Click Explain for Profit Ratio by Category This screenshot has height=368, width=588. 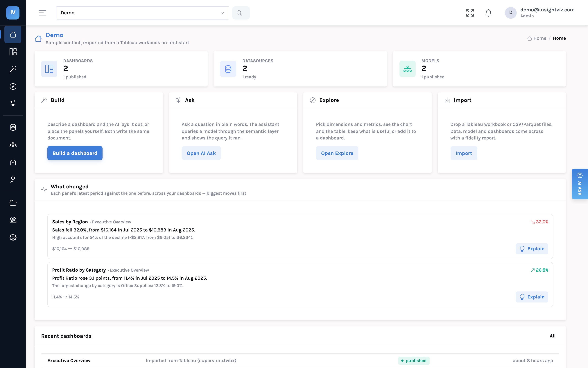[x=532, y=297]
